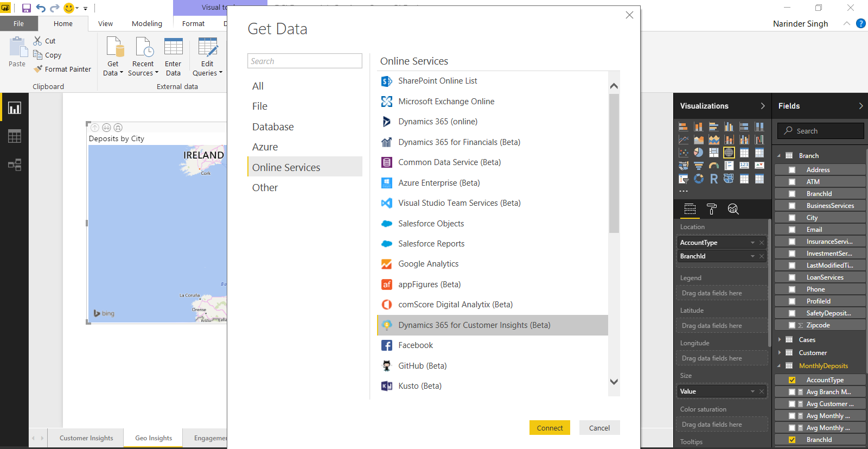
Task: Tick the ATM field checkbox
Action: tap(792, 182)
